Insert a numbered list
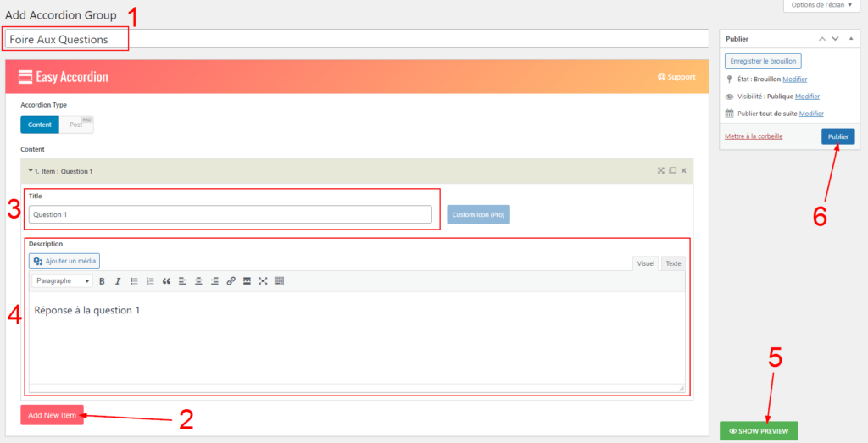Viewport: 868px width, 443px height. tap(150, 281)
